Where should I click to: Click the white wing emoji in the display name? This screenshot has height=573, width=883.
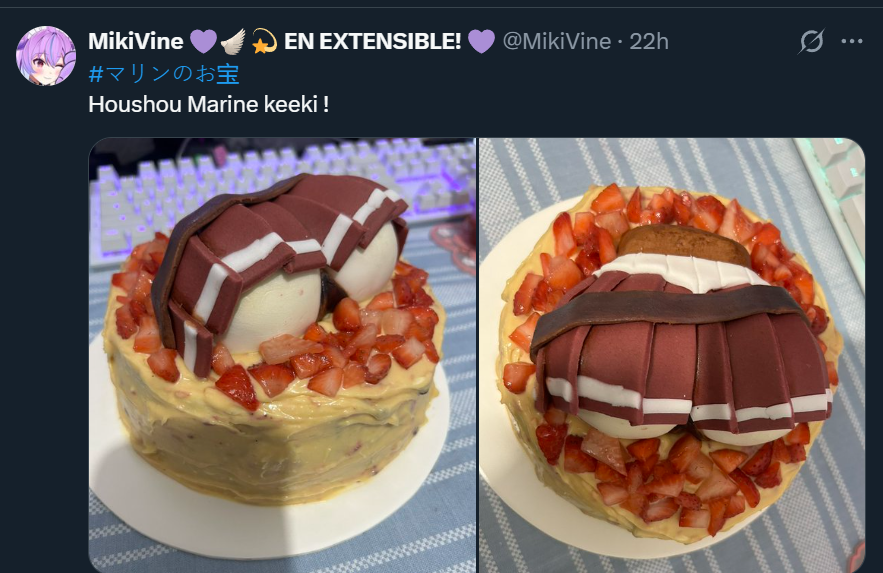point(233,41)
